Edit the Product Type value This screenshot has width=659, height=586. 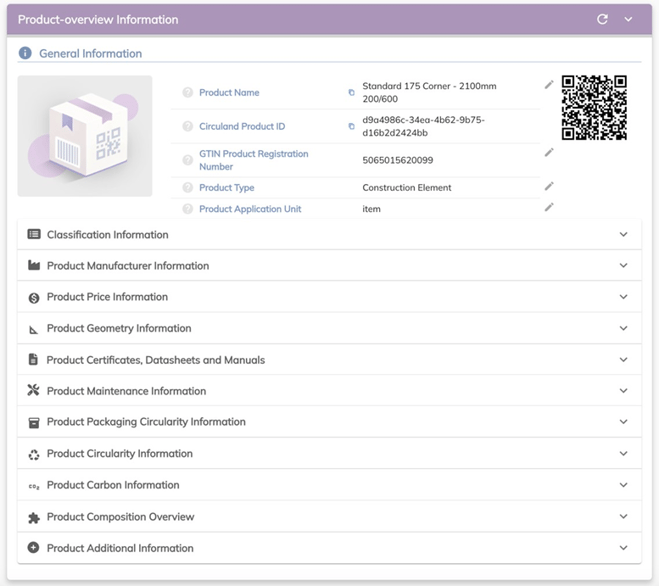(549, 186)
